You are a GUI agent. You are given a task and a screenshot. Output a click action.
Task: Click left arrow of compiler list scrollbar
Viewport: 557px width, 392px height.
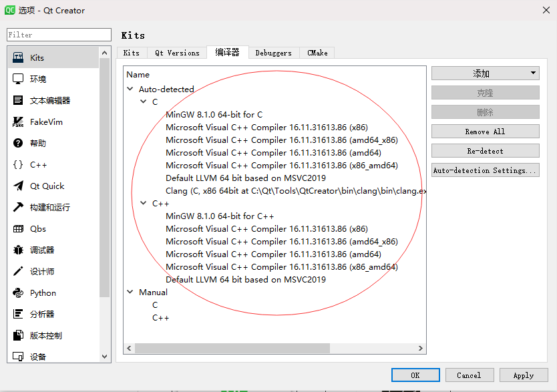tap(129, 348)
